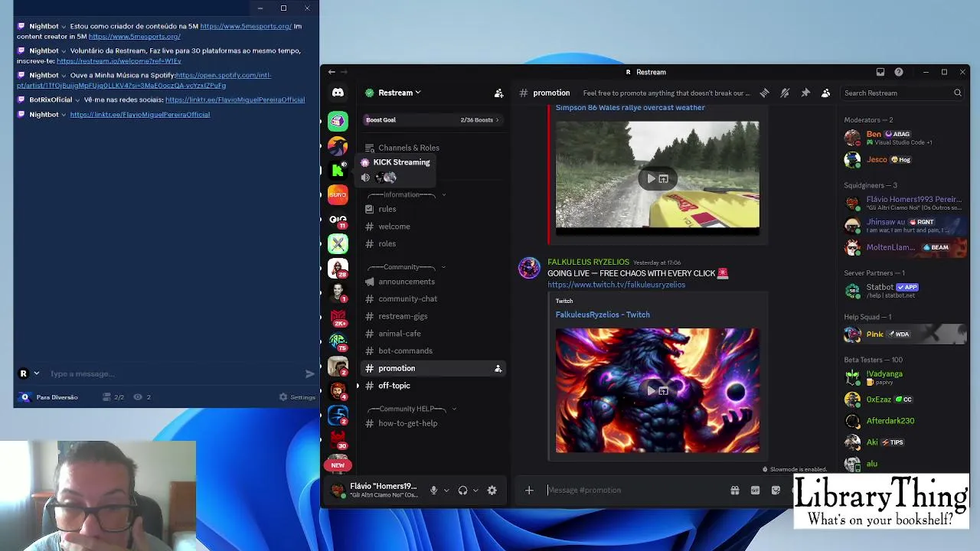Open Discord help question mark icon
980x551 pixels.
[x=899, y=72]
